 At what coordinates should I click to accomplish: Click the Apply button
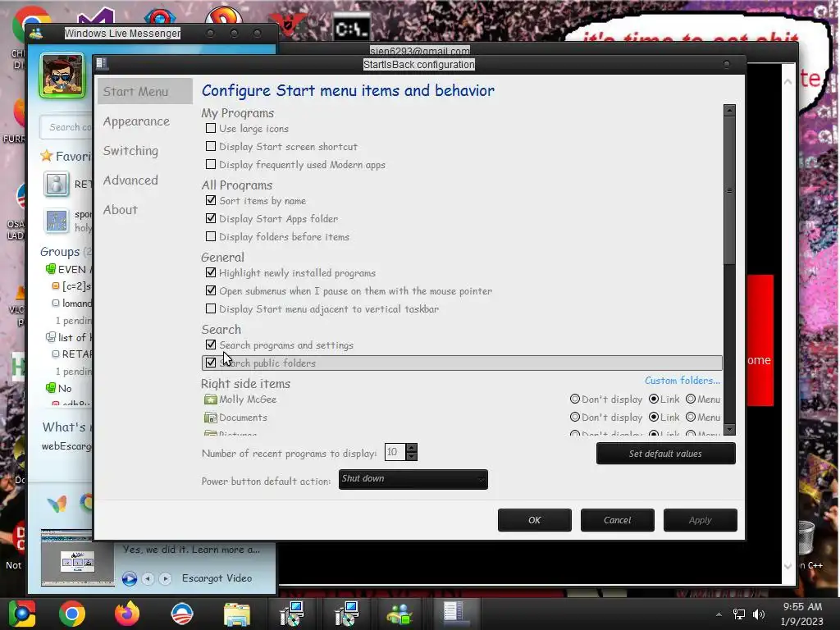pyautogui.click(x=700, y=520)
